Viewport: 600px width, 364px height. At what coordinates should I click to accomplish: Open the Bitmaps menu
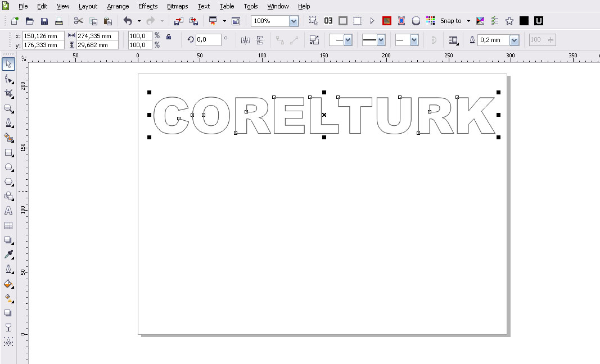click(x=178, y=6)
